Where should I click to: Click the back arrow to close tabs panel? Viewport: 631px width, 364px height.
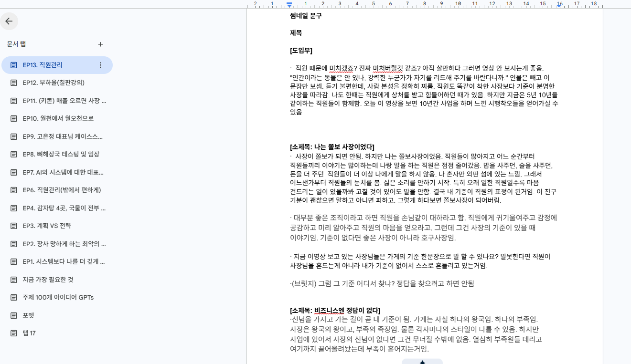coord(9,21)
